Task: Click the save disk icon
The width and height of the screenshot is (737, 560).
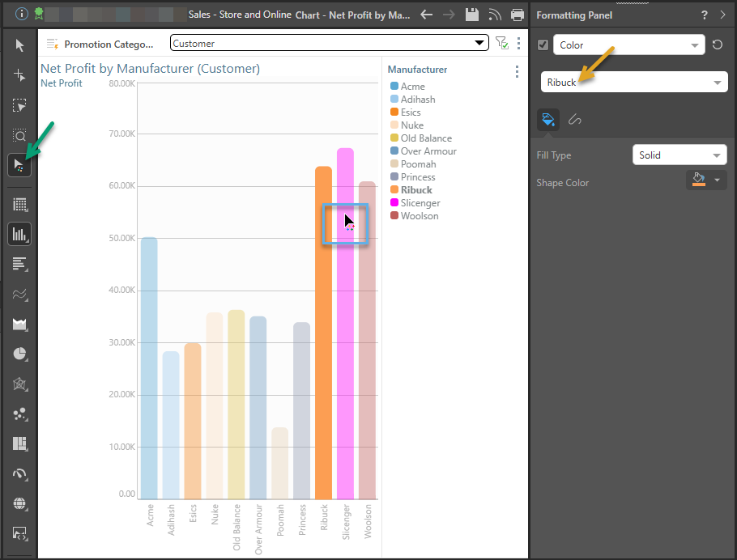Action: point(472,15)
